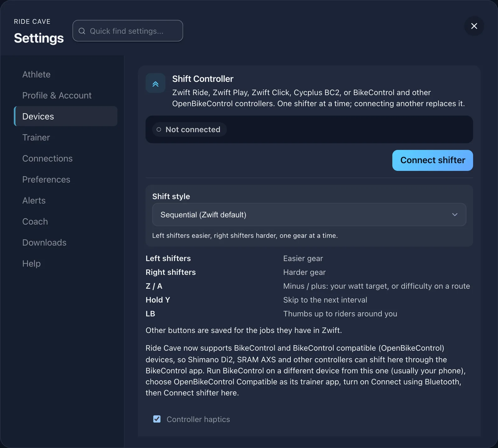This screenshot has width=498, height=448.
Task: Click the Not connected status circle
Action: pyautogui.click(x=159, y=129)
